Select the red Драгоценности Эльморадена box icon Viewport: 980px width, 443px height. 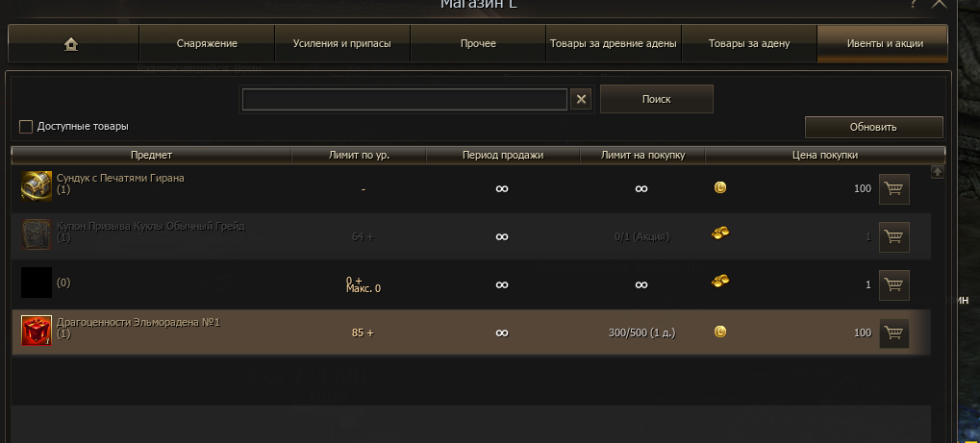click(37, 331)
